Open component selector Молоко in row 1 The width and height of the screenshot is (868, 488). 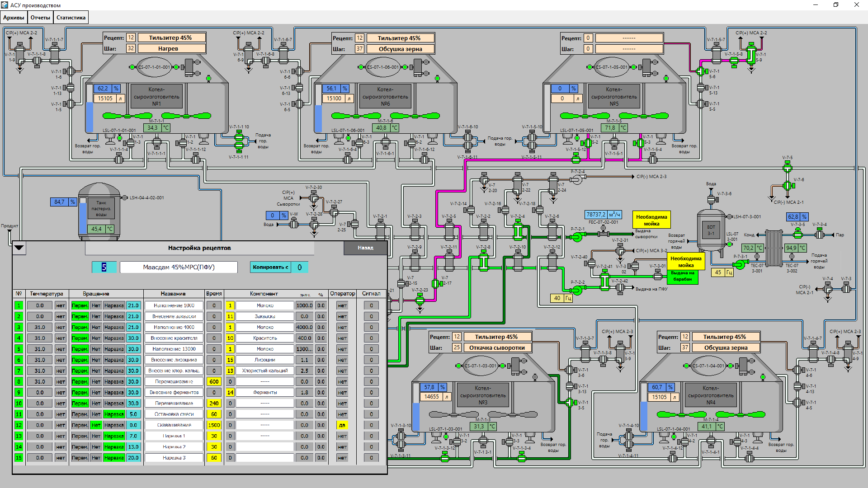(265, 305)
